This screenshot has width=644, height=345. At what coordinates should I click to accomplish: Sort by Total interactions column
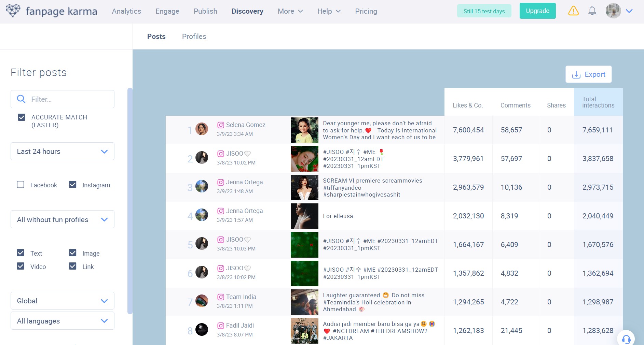click(x=598, y=102)
